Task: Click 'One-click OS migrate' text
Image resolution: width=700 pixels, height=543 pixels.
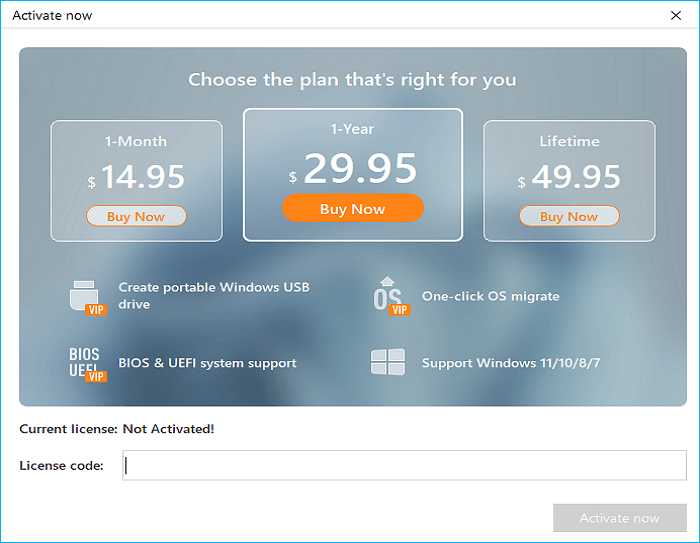Action: click(x=491, y=296)
